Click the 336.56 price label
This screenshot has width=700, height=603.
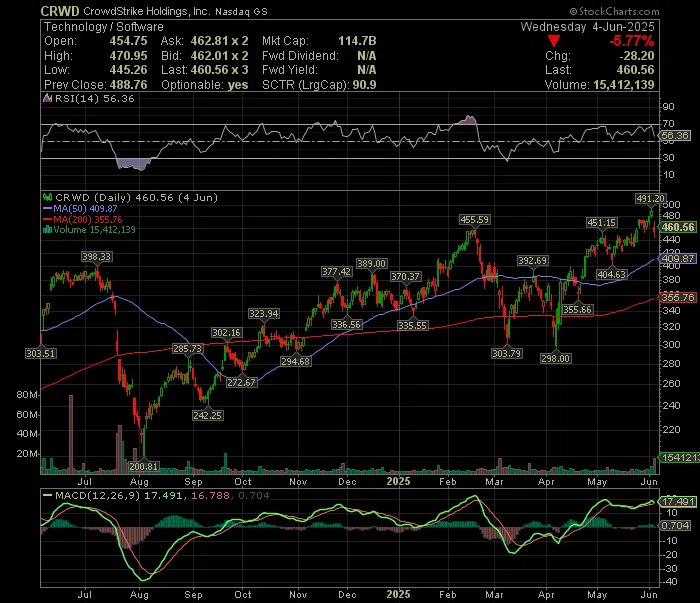pos(346,324)
